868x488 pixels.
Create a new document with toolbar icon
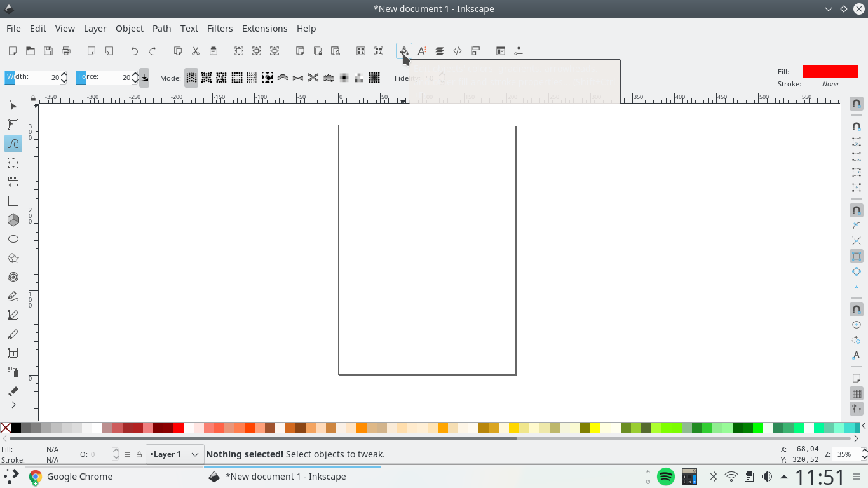click(x=12, y=51)
